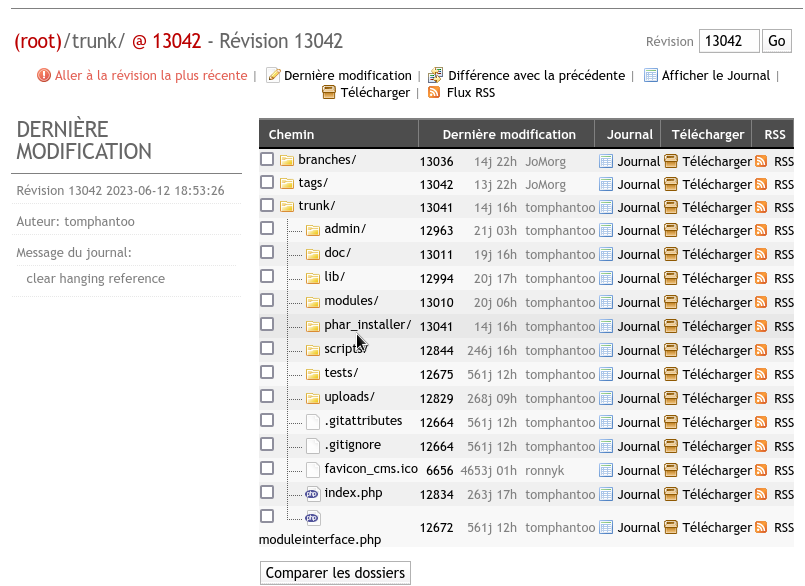Click the Journal icon in doc/ row

606,254
